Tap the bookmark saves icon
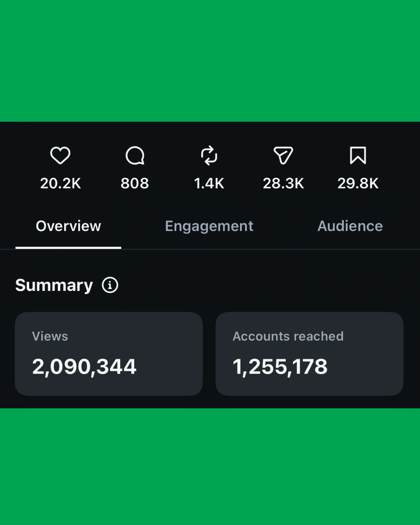 point(358,156)
